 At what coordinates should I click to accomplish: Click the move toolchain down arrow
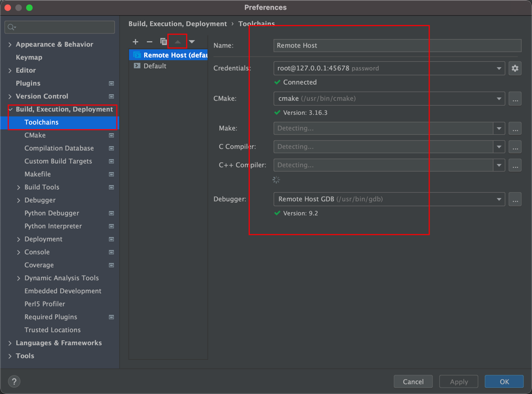click(x=192, y=42)
